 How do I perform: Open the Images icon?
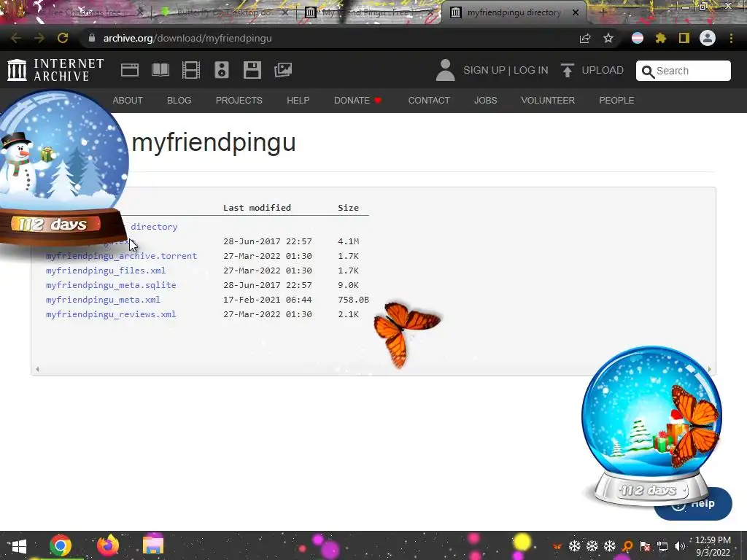283,70
